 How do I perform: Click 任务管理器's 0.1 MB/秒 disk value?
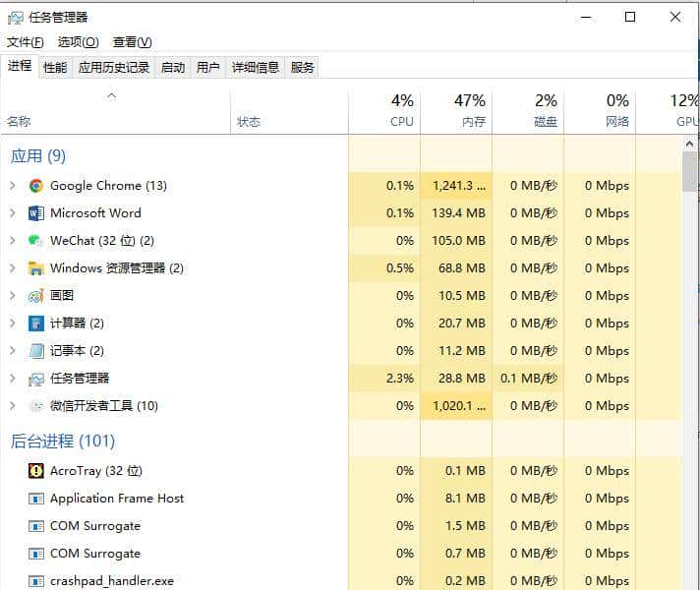point(529,379)
